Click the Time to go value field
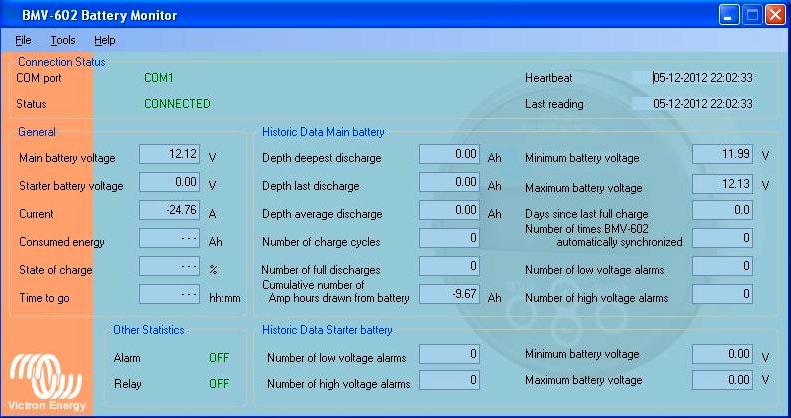791x418 pixels. [x=170, y=294]
